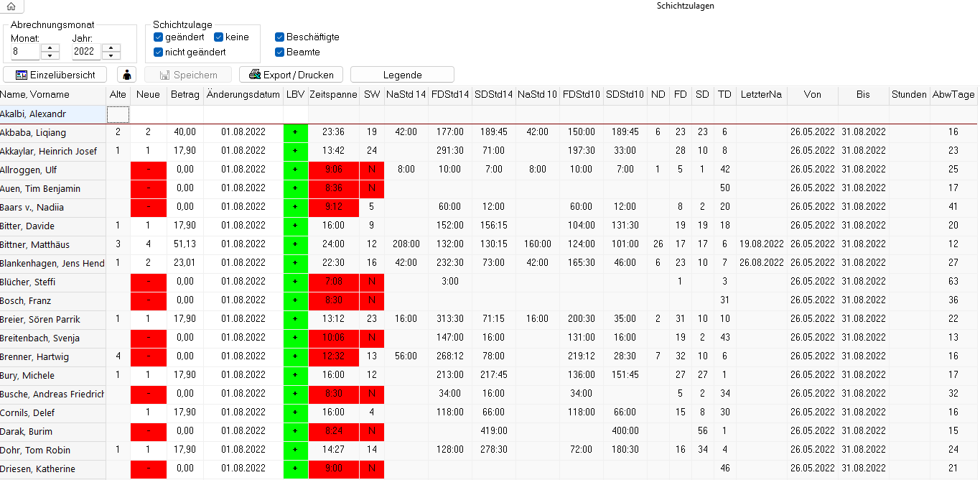Decrease the Monat spinner value

(x=50, y=55)
